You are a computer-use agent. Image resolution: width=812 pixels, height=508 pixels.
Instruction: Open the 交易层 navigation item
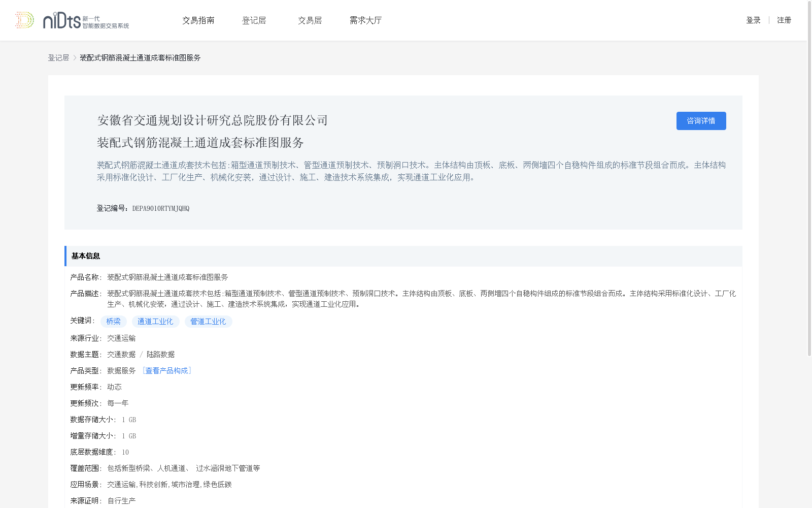pos(310,20)
